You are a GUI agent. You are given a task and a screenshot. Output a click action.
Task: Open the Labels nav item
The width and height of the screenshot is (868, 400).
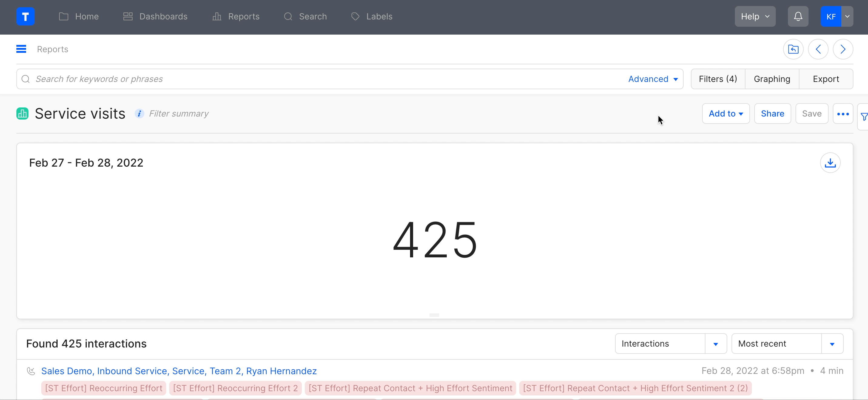(x=372, y=16)
